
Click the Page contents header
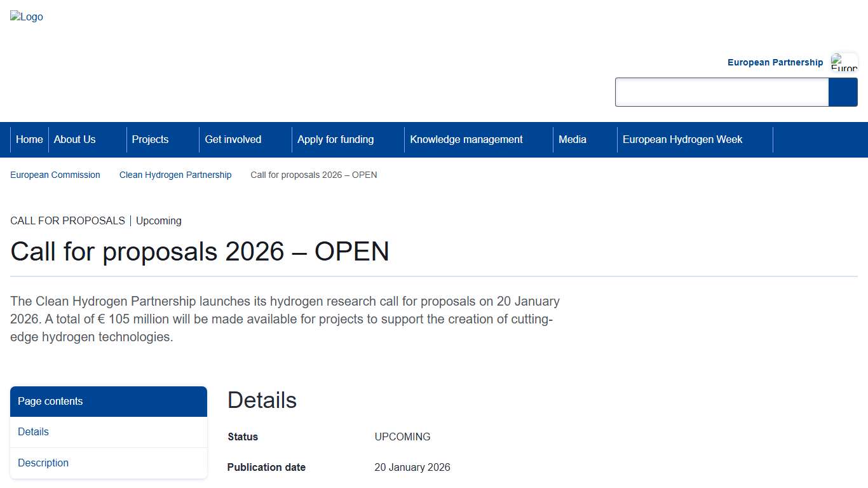pos(50,401)
